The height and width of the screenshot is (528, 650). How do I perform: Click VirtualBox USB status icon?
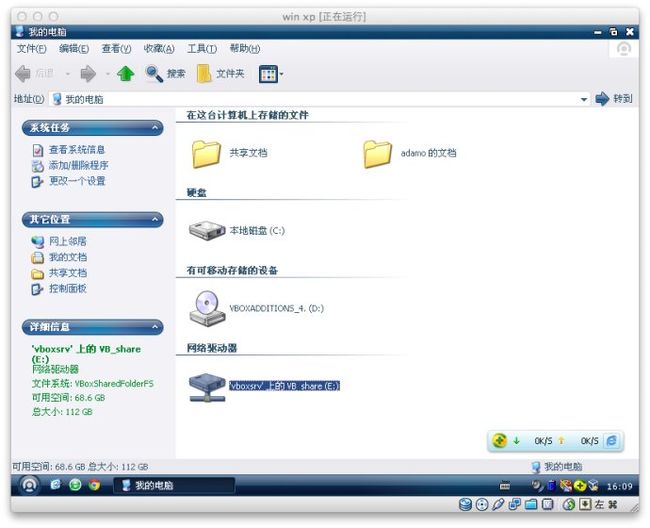tap(498, 504)
